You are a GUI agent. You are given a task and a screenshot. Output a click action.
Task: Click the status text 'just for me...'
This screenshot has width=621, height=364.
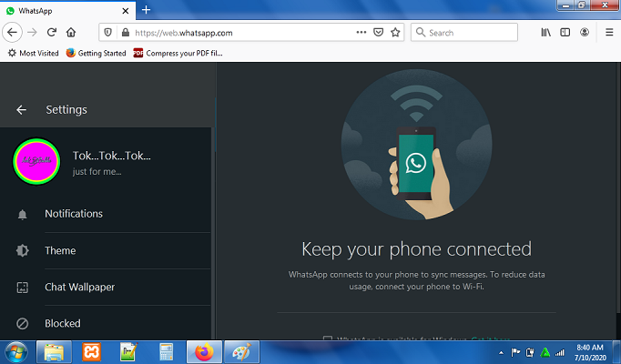[x=97, y=172]
